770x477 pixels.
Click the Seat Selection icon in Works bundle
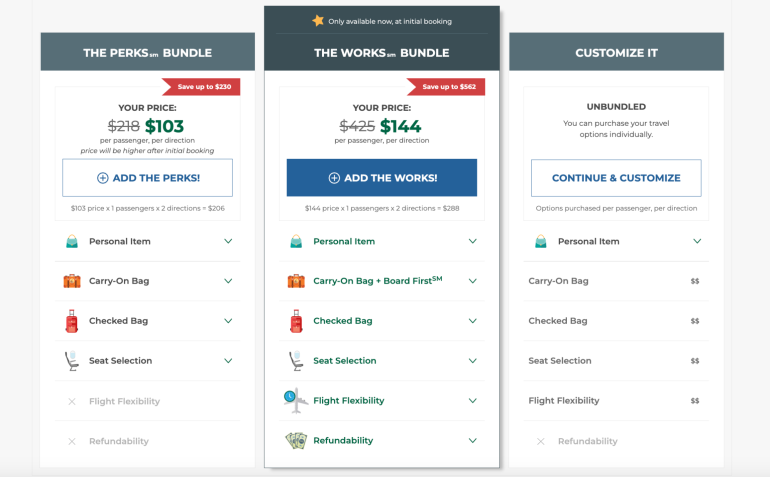tap(296, 361)
